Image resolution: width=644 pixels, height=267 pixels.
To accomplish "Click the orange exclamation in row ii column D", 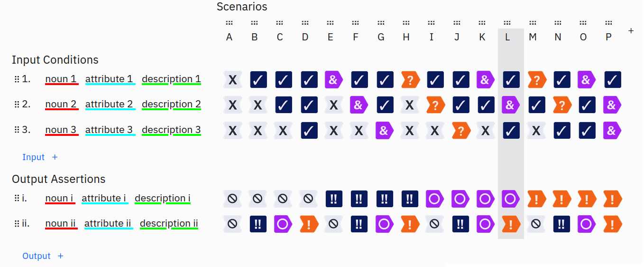I will (x=309, y=224).
